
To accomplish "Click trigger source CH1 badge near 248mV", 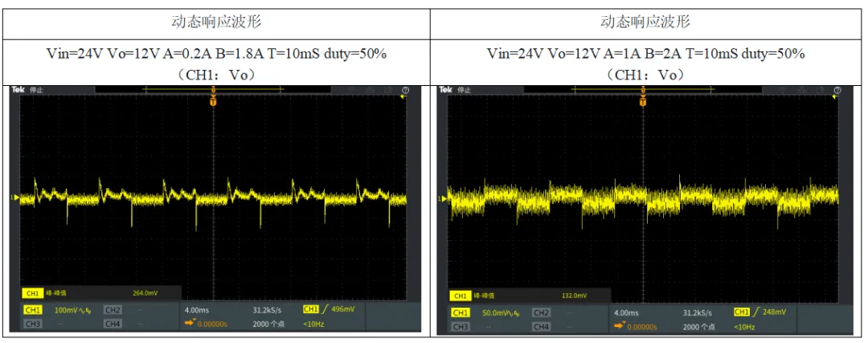I will point(742,312).
